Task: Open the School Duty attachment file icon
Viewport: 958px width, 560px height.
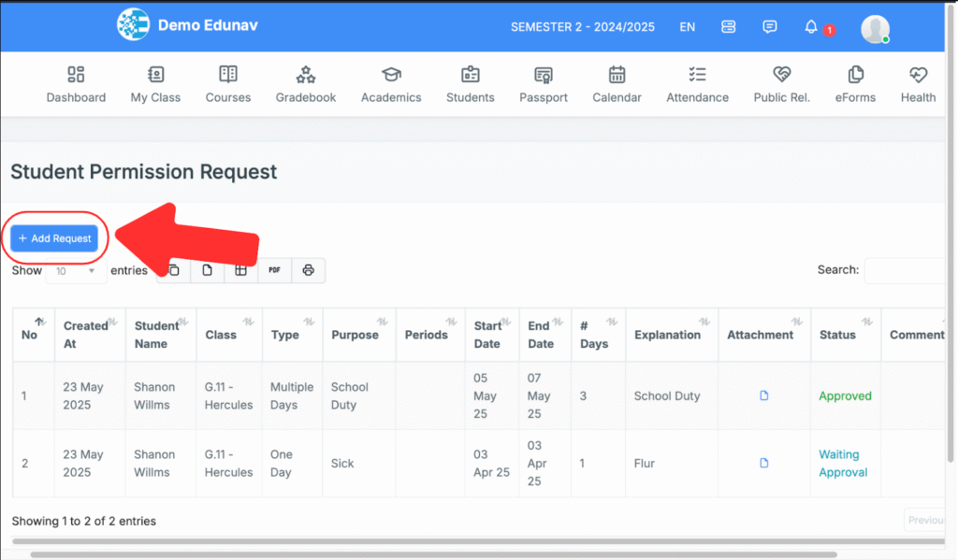Action: [x=763, y=395]
